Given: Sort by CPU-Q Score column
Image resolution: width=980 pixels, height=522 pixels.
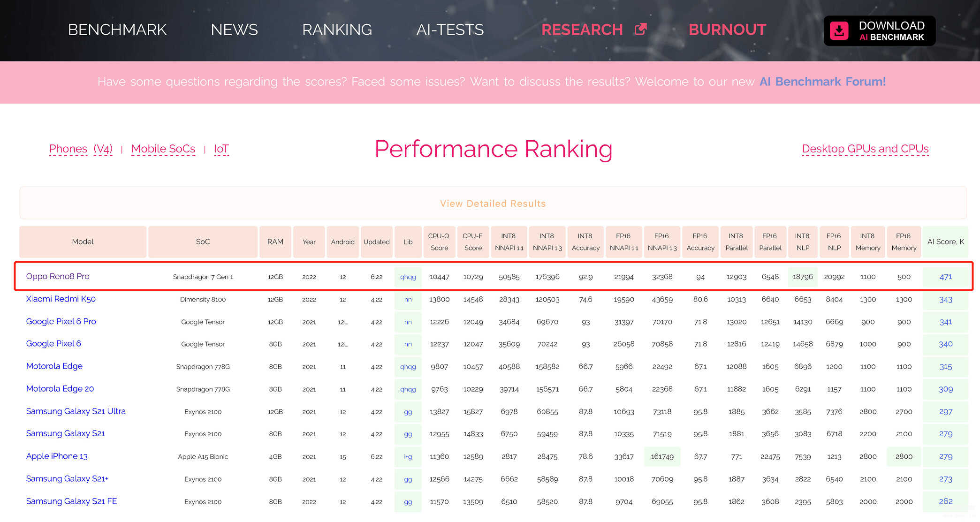Looking at the screenshot, I should point(439,242).
